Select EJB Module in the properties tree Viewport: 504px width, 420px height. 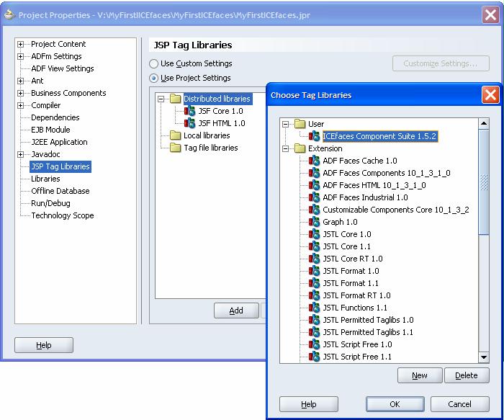pyautogui.click(x=50, y=130)
